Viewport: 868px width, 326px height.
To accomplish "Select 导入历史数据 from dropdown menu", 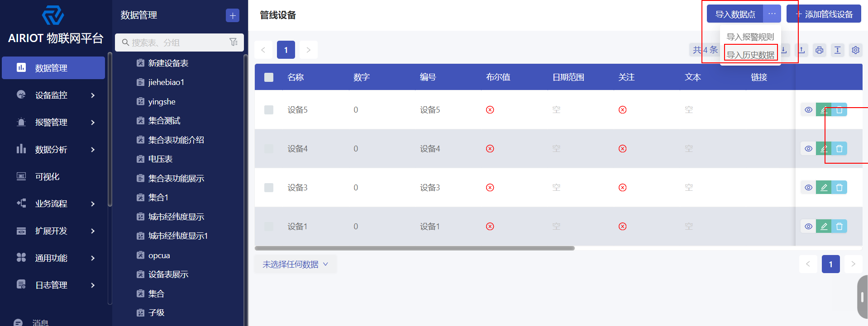I will point(750,55).
